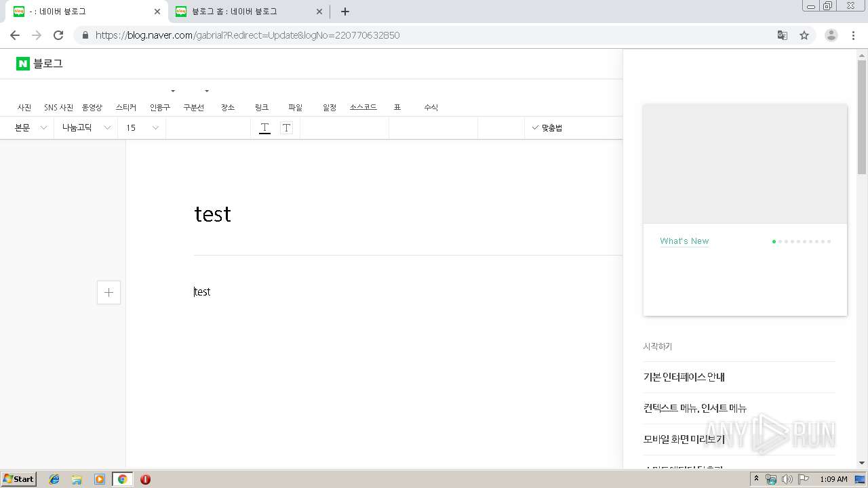Insert a formula with 수식

431,108
